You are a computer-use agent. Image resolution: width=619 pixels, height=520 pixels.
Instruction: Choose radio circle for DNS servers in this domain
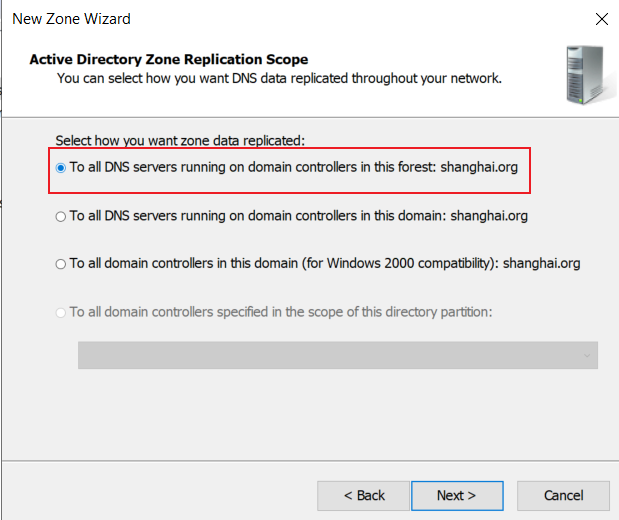tap(61, 217)
